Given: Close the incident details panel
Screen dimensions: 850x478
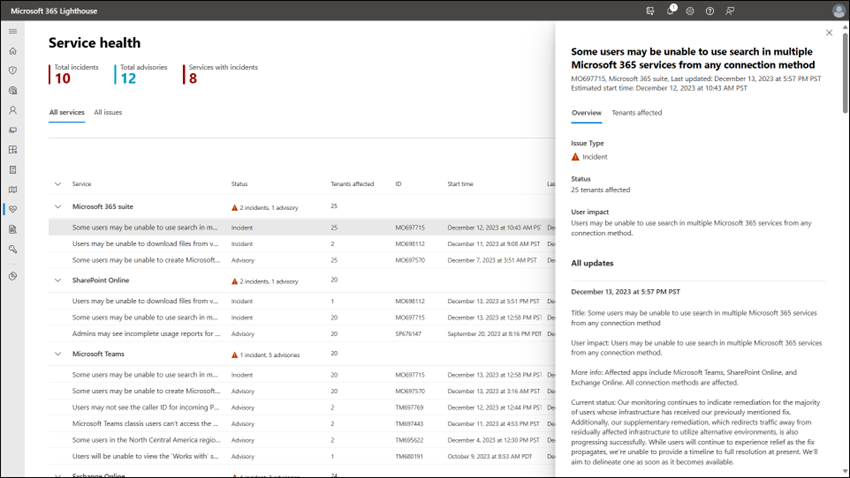Looking at the screenshot, I should [x=829, y=33].
